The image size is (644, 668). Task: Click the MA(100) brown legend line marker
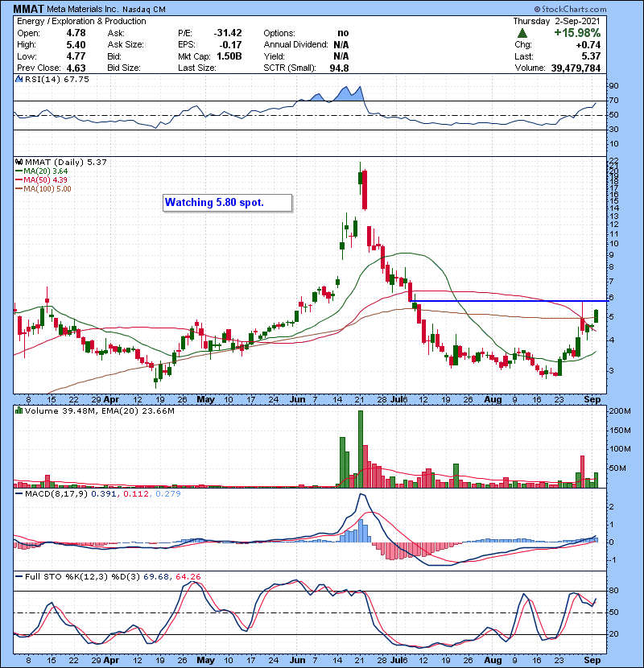19,189
